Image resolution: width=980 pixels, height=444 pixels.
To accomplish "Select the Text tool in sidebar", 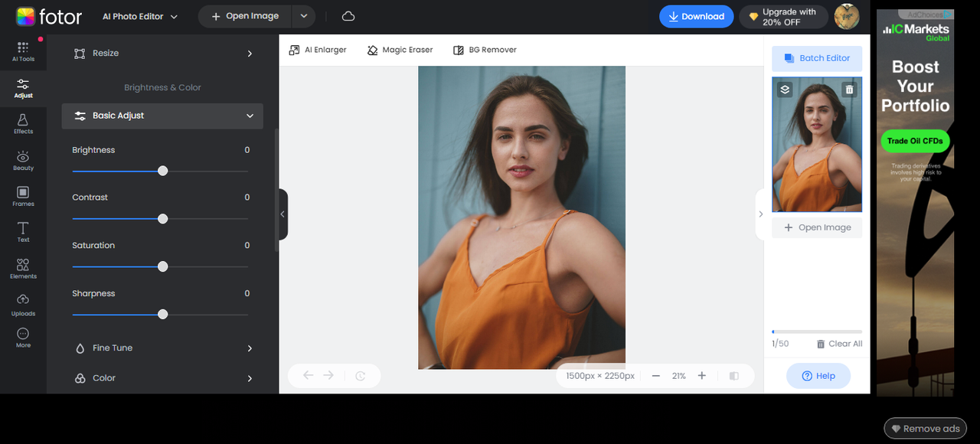I will (23, 233).
